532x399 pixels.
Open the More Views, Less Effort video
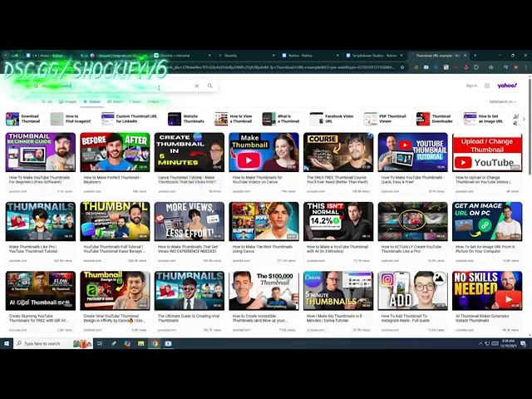point(190,221)
